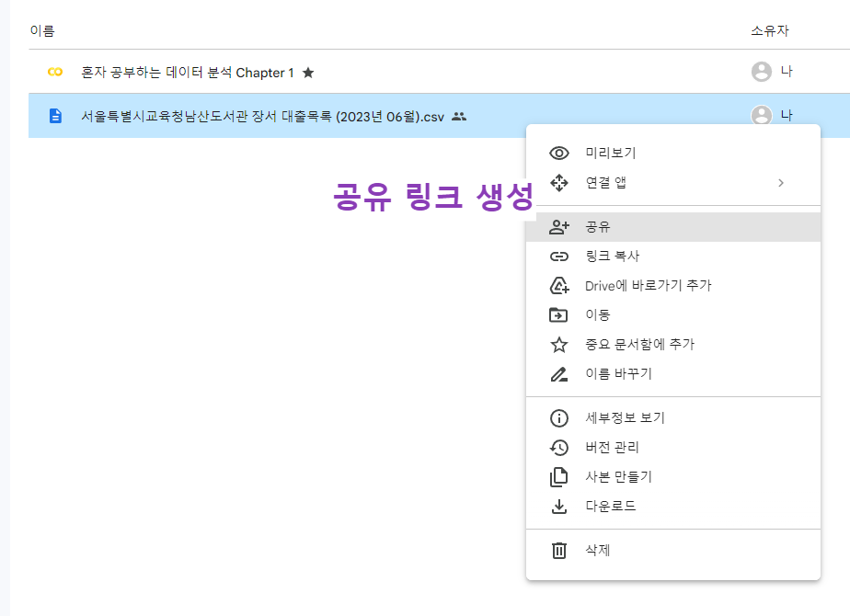Image resolution: width=850 pixels, height=616 pixels.
Task: Click the owner avatar in the Chapter 1 row
Action: 761,72
